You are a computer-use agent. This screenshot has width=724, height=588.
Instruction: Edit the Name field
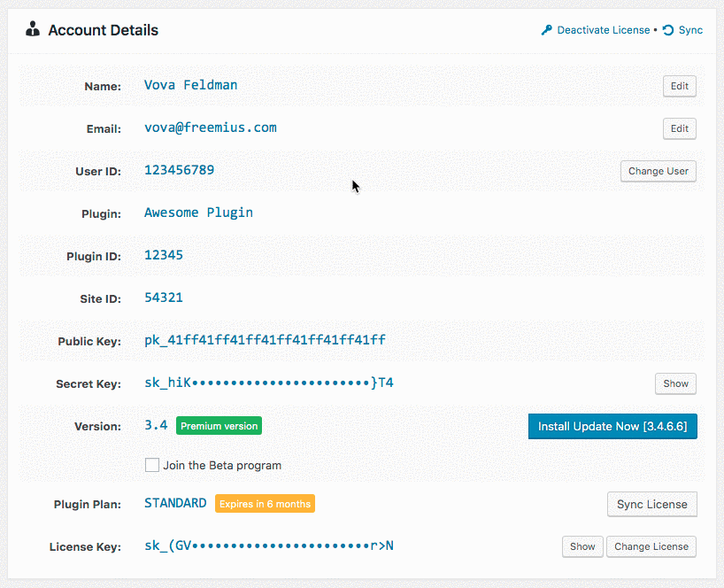tap(679, 86)
